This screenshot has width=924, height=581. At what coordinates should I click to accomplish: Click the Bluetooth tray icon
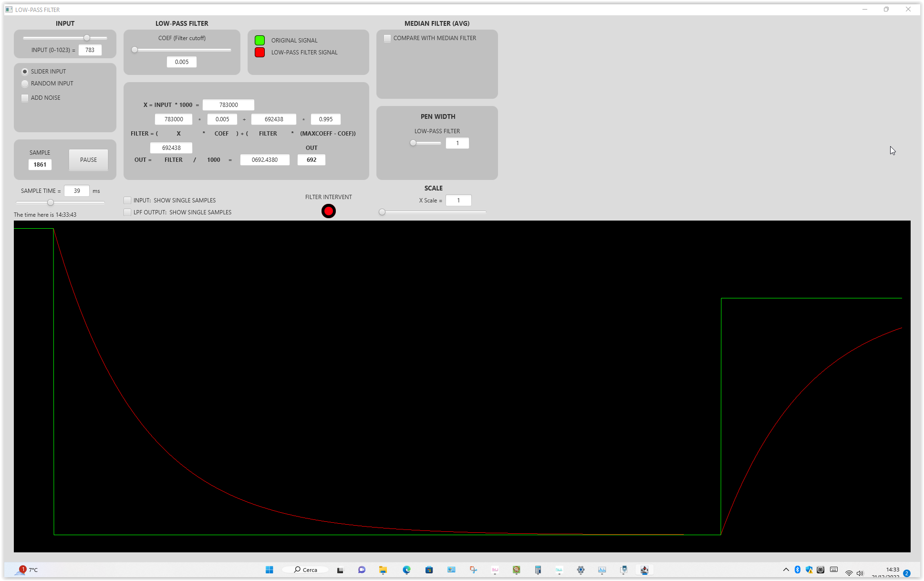[x=797, y=570]
